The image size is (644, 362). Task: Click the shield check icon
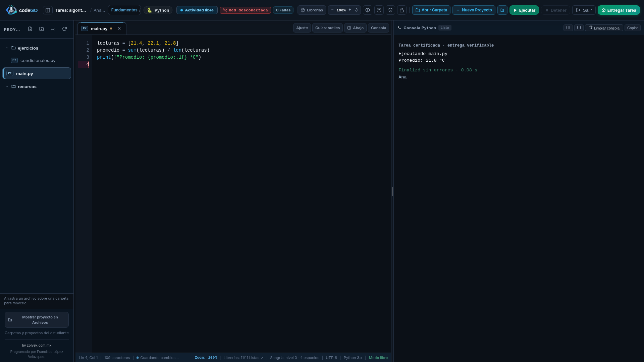pos(390,10)
